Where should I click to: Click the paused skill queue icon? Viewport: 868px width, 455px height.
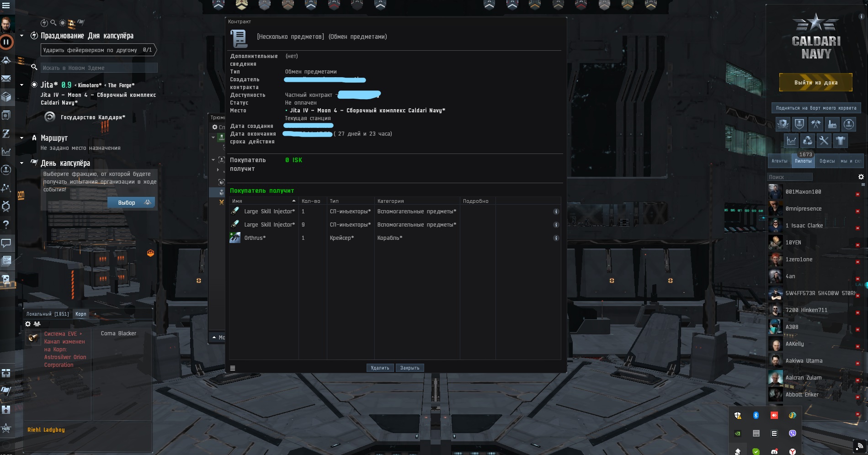pyautogui.click(x=6, y=42)
